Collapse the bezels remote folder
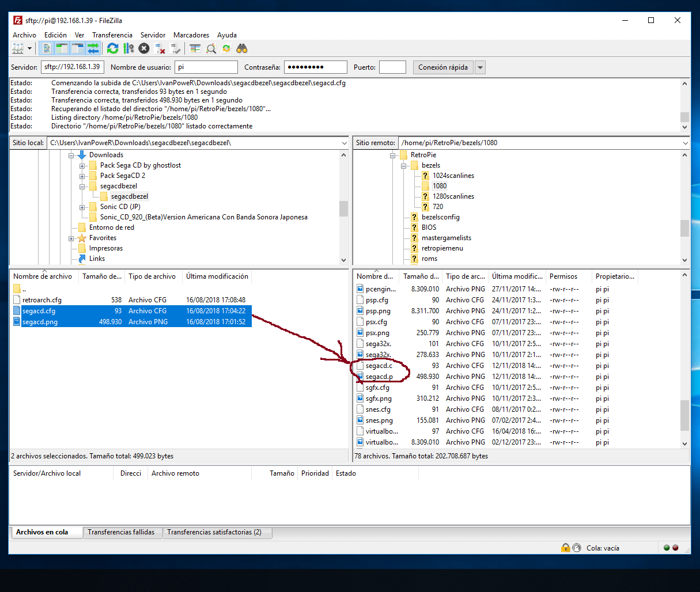The height and width of the screenshot is (592, 700). pos(404,166)
